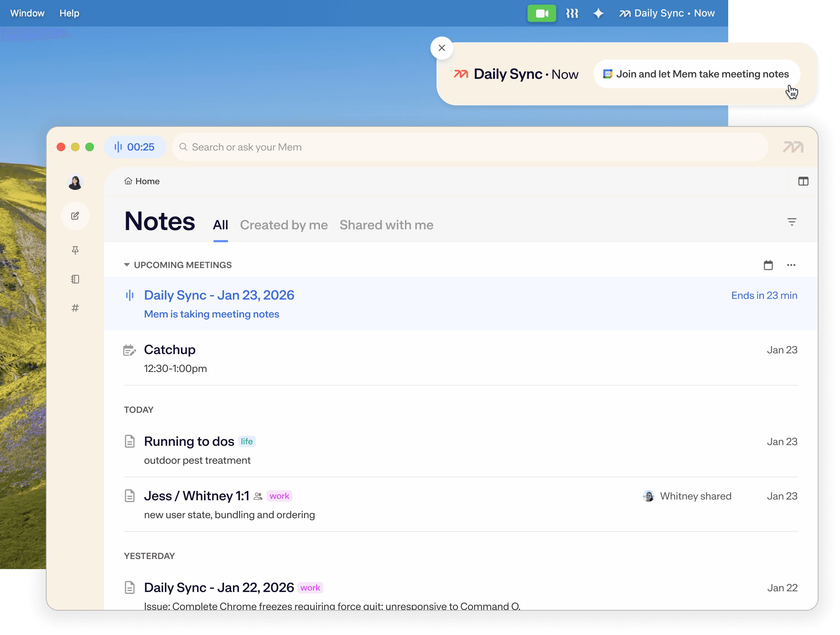Click Join and let Mem take meeting notes
Screen dimensions: 840x635
[x=696, y=74]
